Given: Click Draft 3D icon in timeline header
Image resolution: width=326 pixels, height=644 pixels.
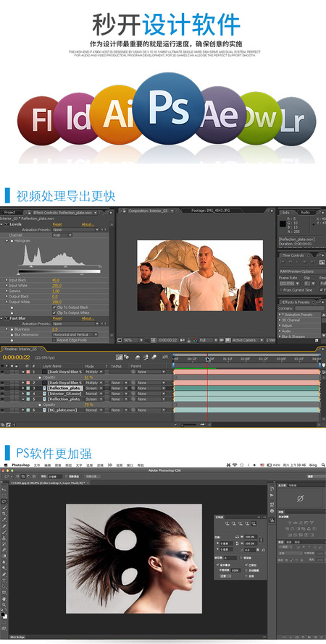Looking at the screenshot, I should [126, 357].
